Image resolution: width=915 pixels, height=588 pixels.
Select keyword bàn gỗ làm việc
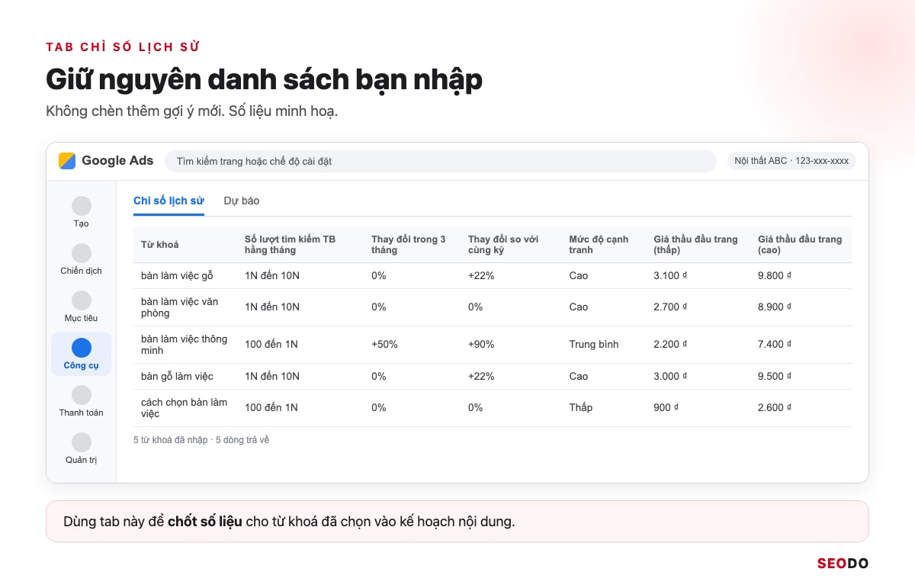point(177,377)
